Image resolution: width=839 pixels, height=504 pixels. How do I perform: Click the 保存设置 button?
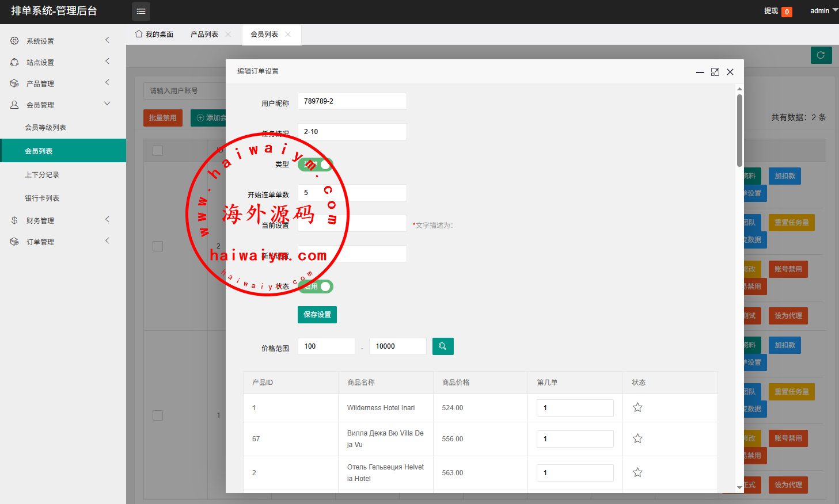point(317,315)
